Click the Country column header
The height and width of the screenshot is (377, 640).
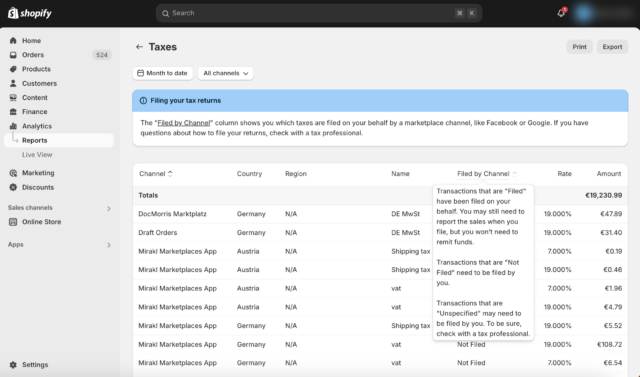coord(249,174)
